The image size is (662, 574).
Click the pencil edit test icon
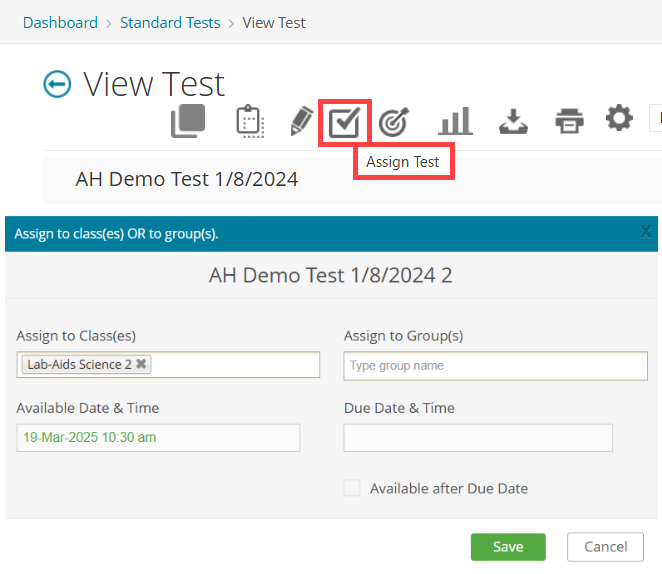300,121
